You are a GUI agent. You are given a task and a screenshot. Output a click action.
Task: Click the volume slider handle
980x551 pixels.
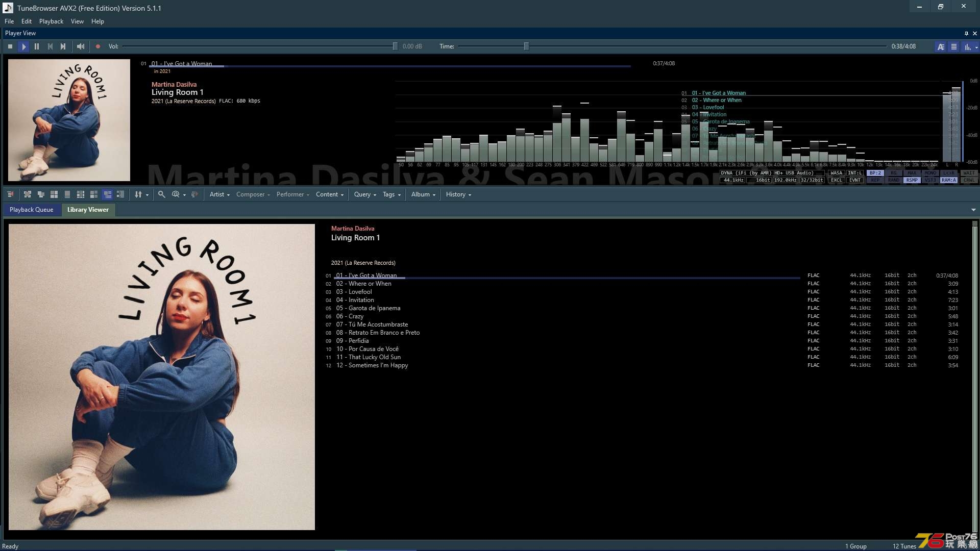395,46
